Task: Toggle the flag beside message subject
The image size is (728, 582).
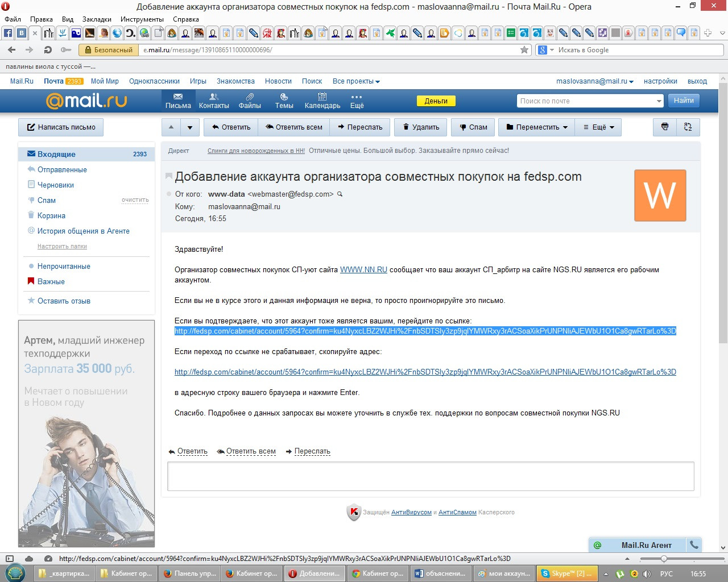Action: (x=168, y=177)
